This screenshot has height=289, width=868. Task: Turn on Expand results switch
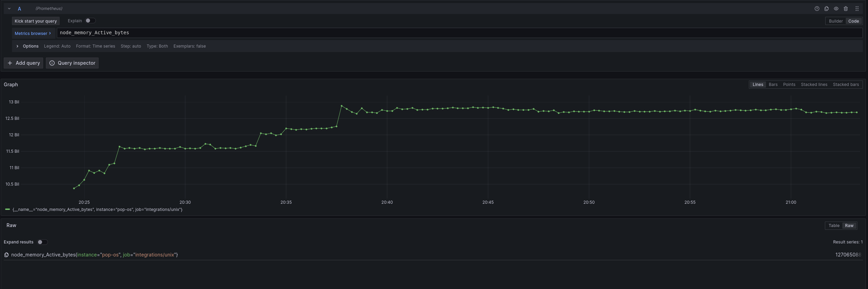[42, 242]
